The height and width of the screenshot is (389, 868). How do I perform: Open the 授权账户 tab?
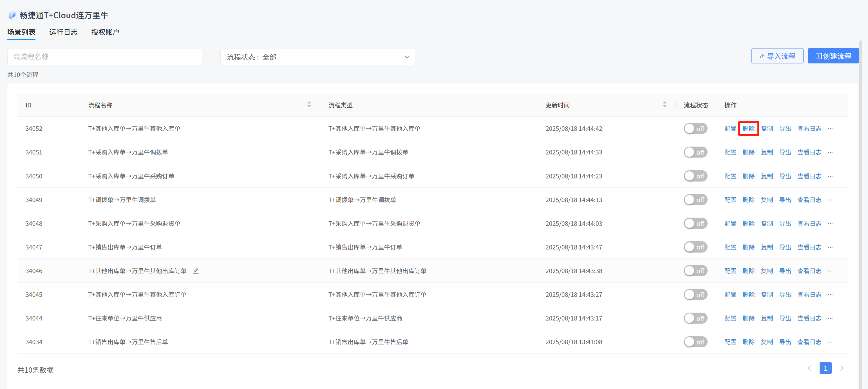pyautogui.click(x=105, y=32)
